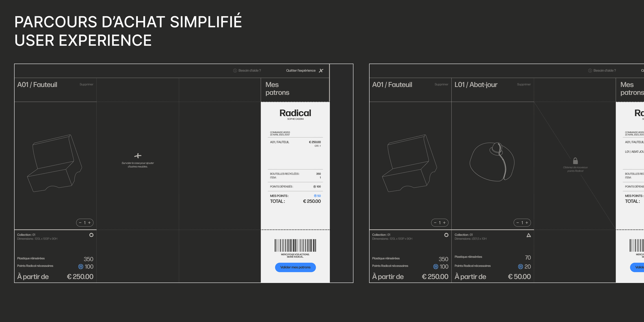Increase Abat-jour quantity

pyautogui.click(x=527, y=223)
